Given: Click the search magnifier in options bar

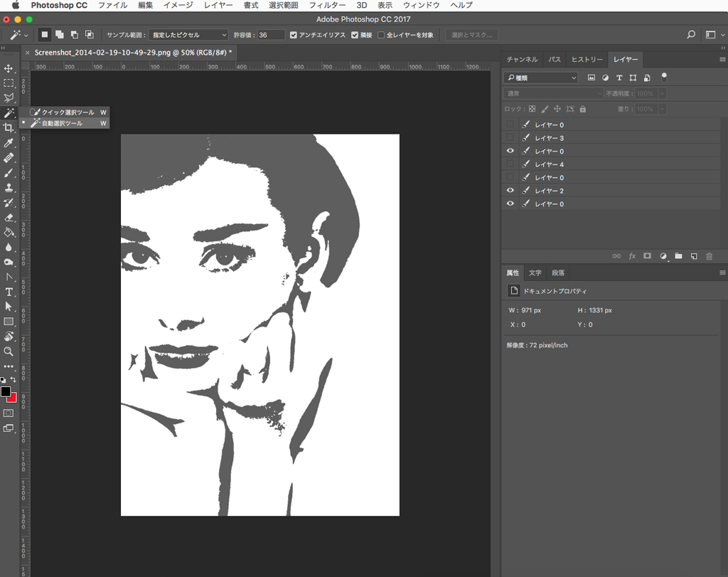Looking at the screenshot, I should (691, 34).
